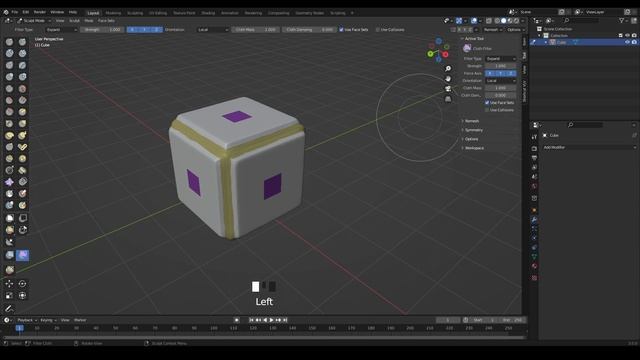640x360 pixels.
Task: Click the Collection icon in the outliner
Action: point(546,36)
